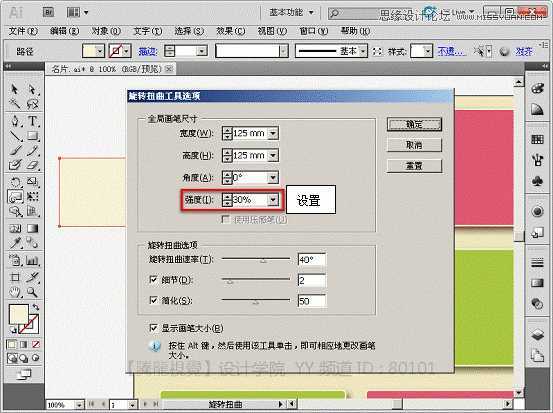553x413 pixels.
Task: Select the Pen tool
Action: [x=15, y=121]
